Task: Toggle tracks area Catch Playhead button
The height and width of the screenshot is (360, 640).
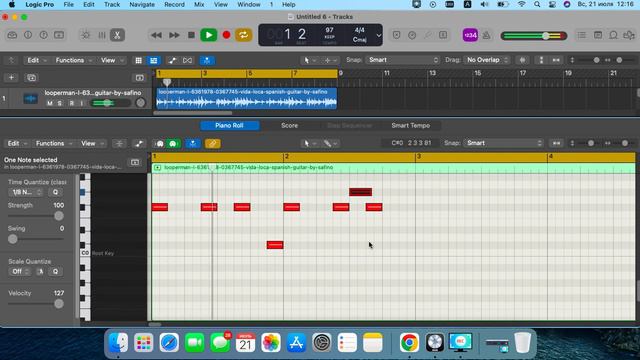Action: 207,60
